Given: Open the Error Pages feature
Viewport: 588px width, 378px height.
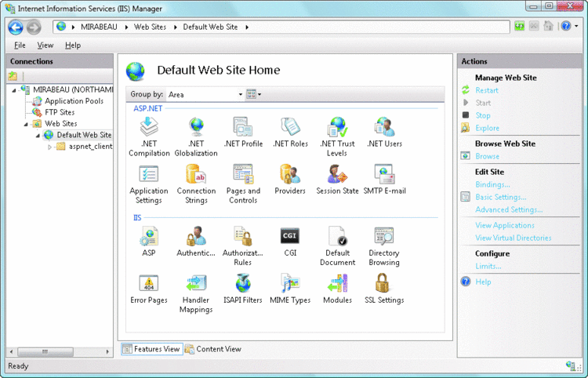Looking at the screenshot, I should click(149, 289).
